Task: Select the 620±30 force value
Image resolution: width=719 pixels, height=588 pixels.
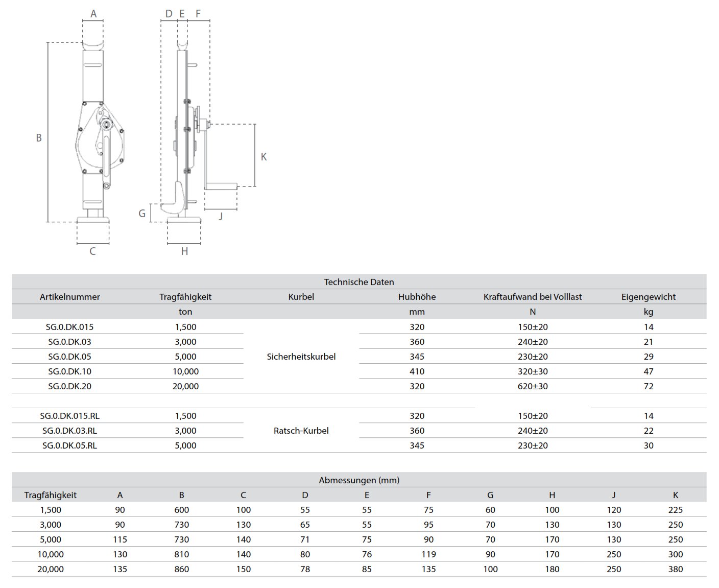Action: pos(533,386)
